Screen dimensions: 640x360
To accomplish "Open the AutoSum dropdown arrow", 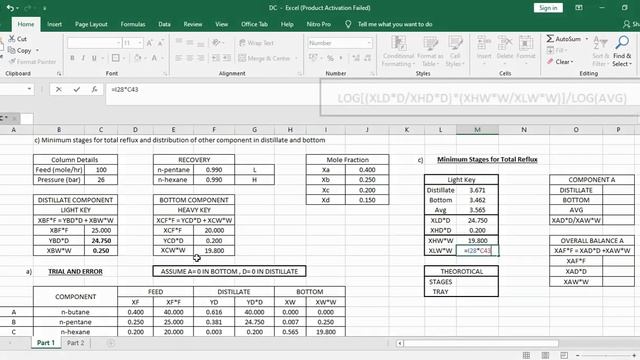I will click(587, 39).
